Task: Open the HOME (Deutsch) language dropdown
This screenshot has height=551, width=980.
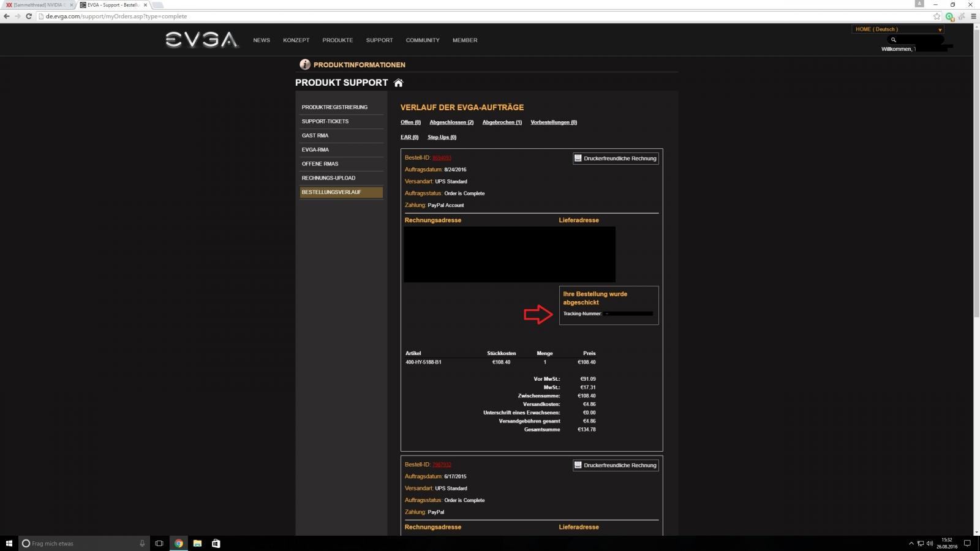Action: point(897,29)
